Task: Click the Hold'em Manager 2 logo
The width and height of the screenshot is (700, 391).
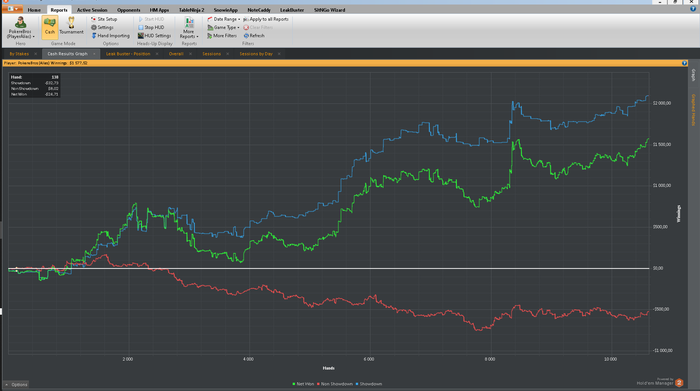Action: click(660, 382)
